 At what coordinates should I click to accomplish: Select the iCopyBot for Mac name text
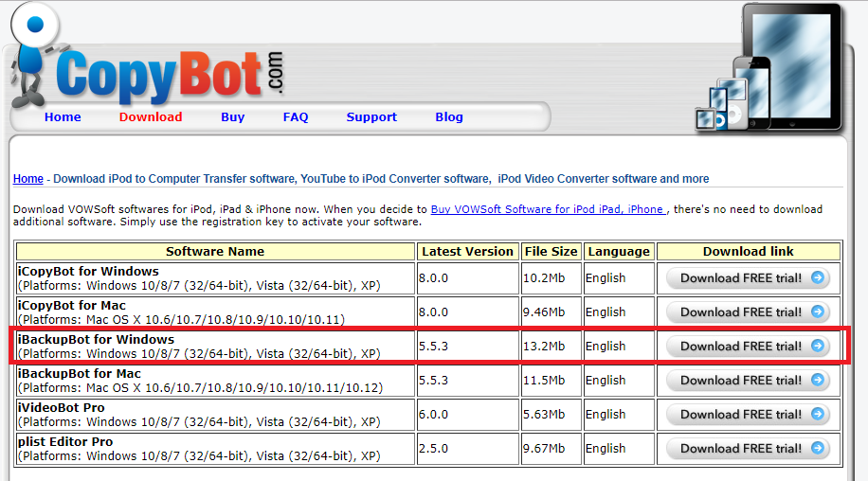click(x=72, y=306)
